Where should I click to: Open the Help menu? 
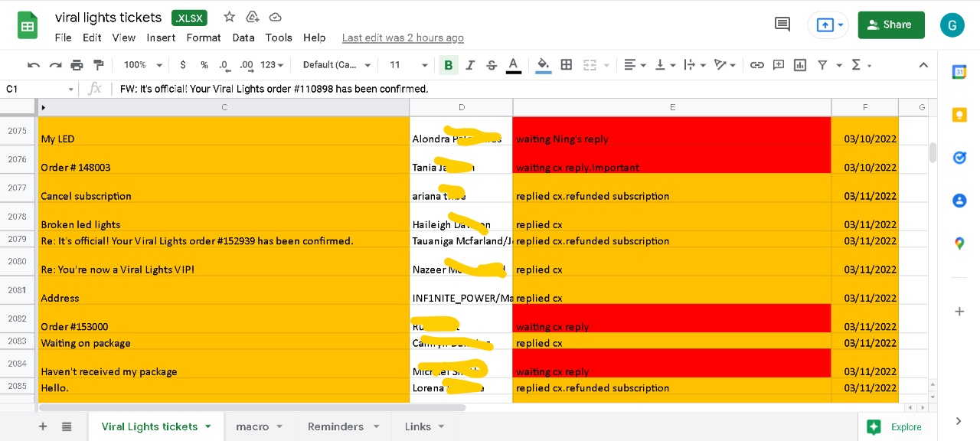[315, 38]
